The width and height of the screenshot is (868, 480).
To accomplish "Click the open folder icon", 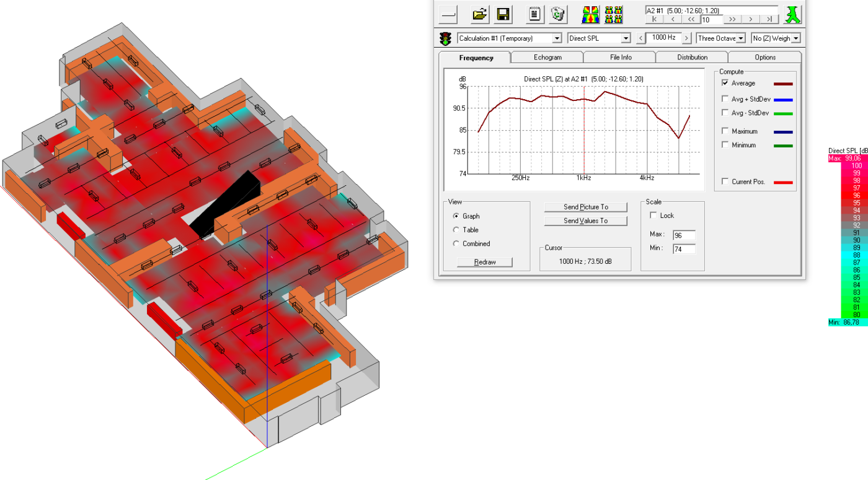I will pyautogui.click(x=479, y=14).
